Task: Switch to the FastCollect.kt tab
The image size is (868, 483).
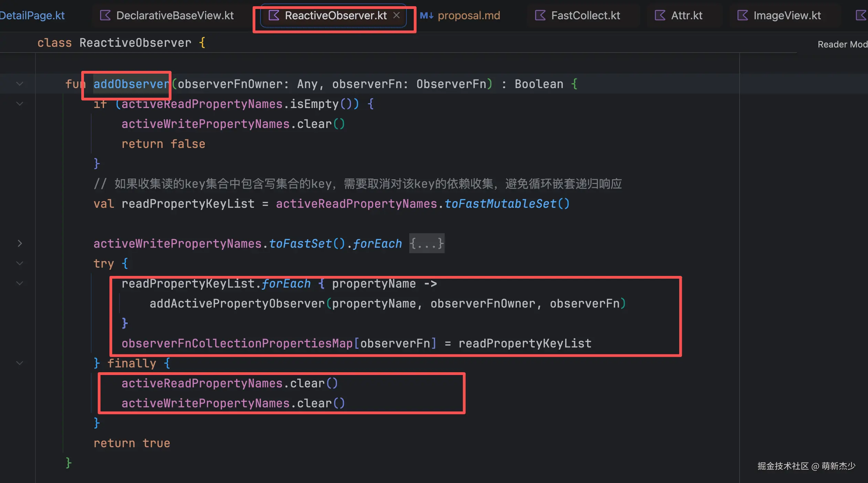Action: click(x=578, y=15)
